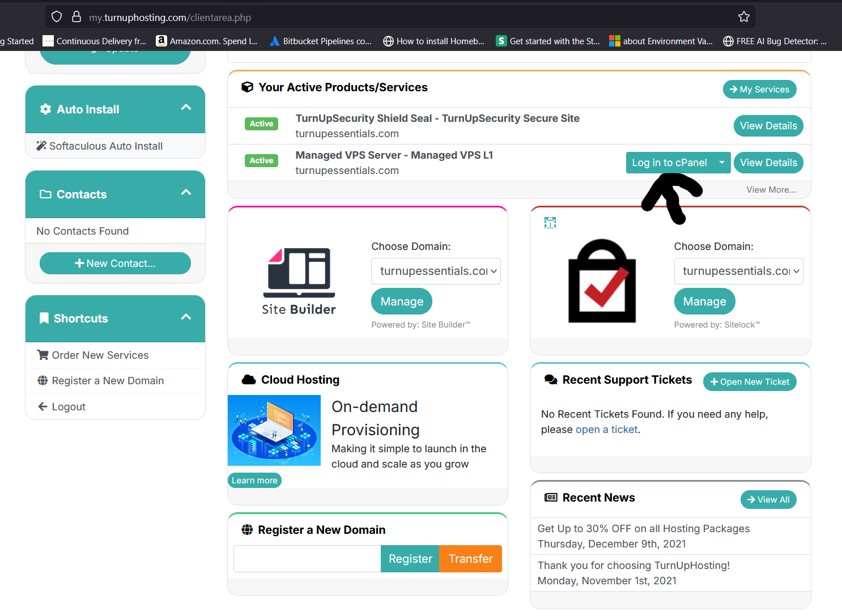Click the Site Builder logo
This screenshot has height=616, width=842.
click(299, 281)
